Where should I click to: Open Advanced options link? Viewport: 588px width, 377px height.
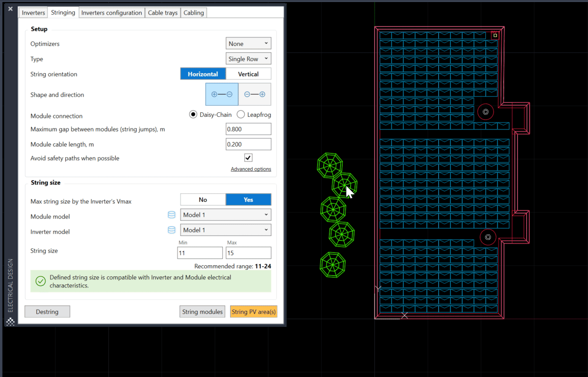[x=251, y=169]
